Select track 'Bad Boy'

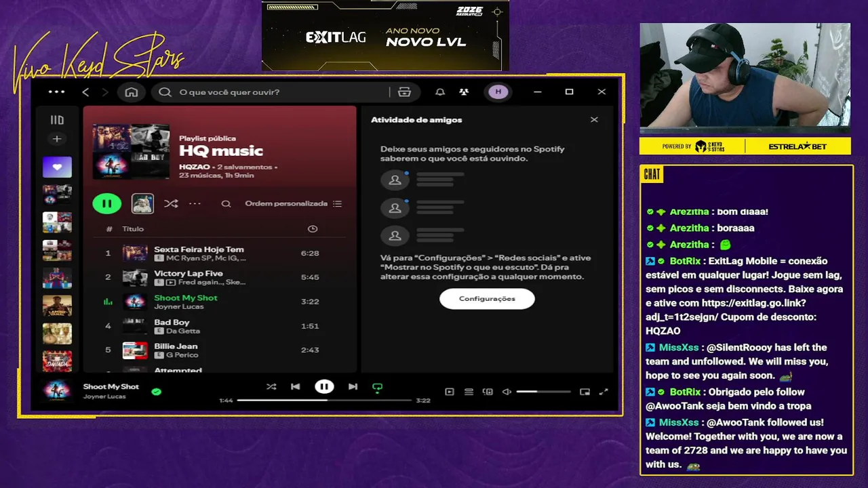(172, 323)
